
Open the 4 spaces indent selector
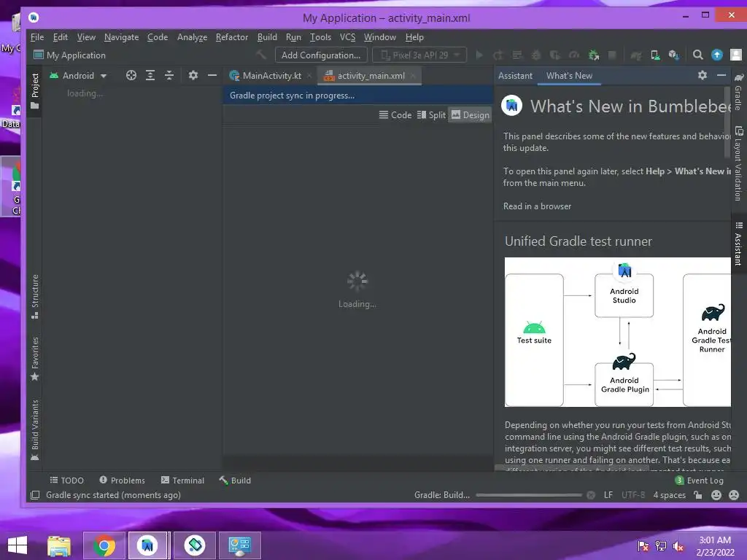click(670, 495)
